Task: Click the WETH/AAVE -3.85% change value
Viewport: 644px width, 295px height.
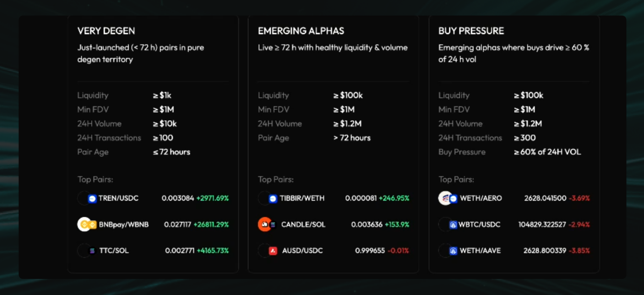Action: coord(579,250)
